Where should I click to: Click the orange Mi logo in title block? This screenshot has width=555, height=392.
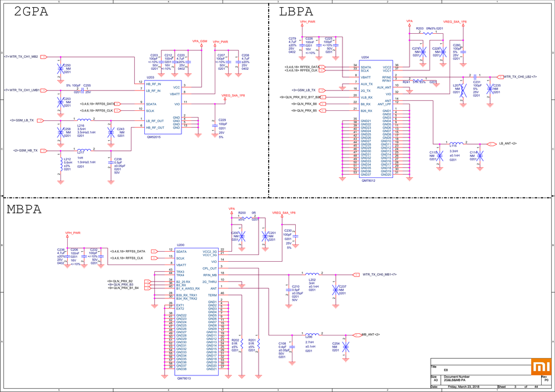(541, 366)
